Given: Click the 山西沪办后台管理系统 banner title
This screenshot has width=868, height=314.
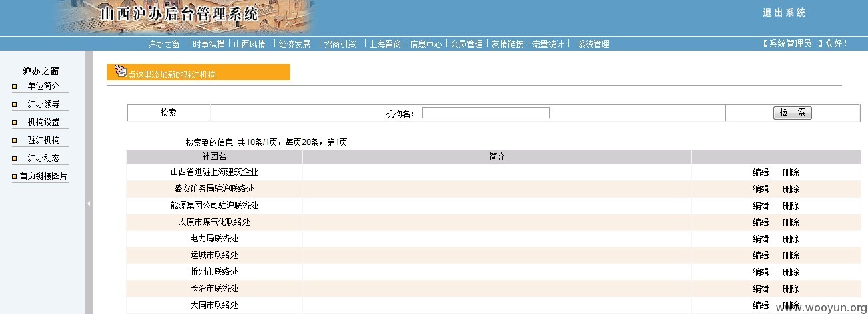Looking at the screenshot, I should (x=179, y=13).
